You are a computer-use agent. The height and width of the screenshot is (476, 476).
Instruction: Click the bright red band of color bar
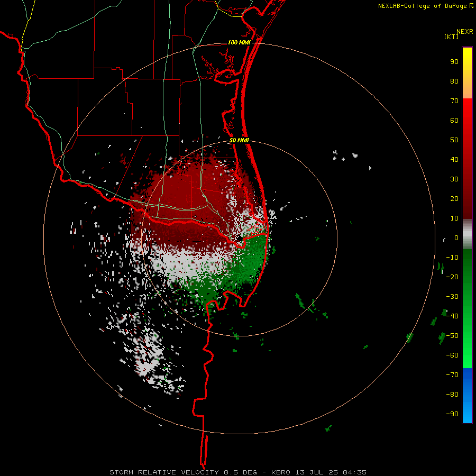pos(467,111)
